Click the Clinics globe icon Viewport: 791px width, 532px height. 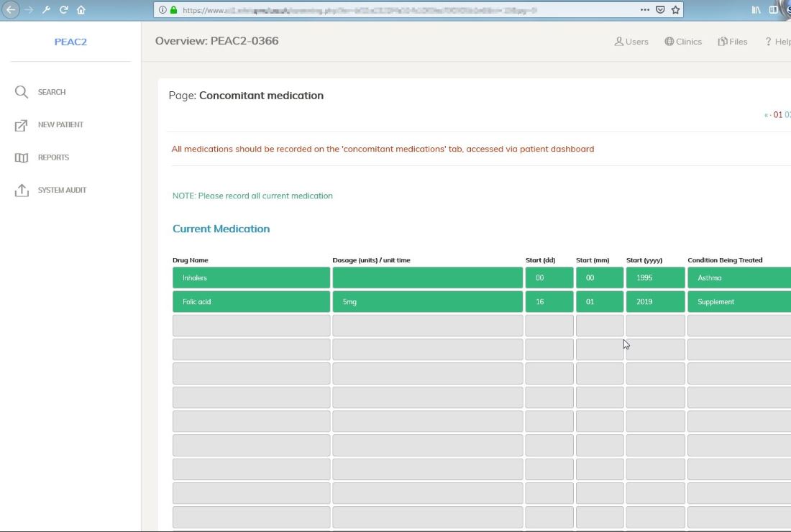pos(669,42)
